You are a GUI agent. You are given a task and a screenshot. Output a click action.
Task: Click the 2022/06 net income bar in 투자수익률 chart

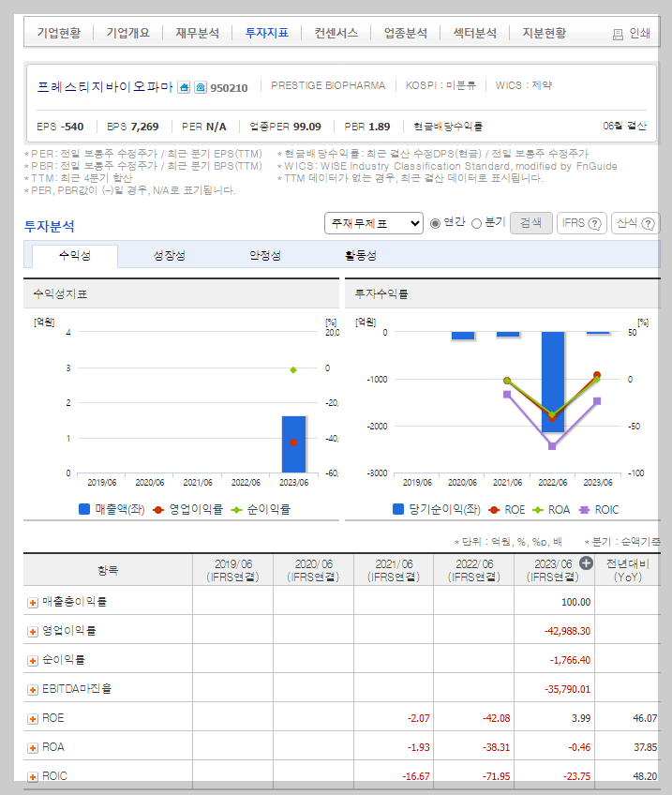point(553,382)
